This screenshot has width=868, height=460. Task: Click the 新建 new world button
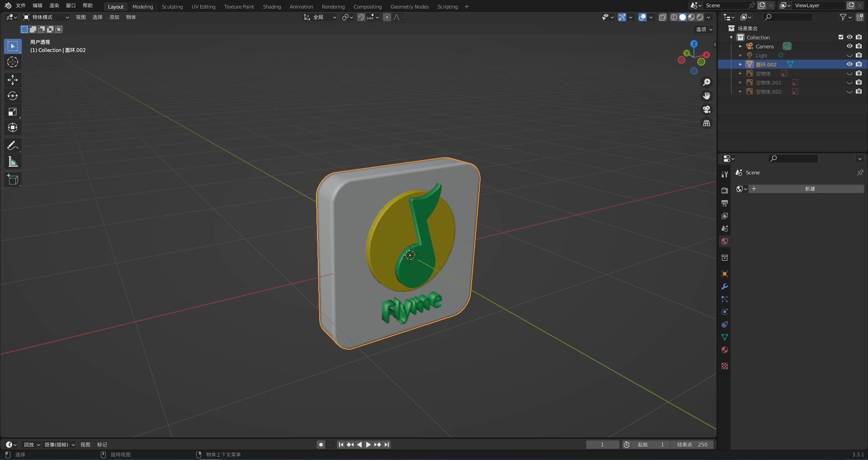coord(807,189)
